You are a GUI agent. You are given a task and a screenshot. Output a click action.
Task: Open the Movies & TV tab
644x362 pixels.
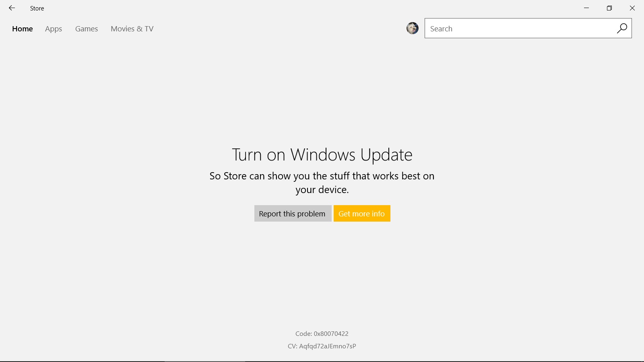pyautogui.click(x=132, y=29)
